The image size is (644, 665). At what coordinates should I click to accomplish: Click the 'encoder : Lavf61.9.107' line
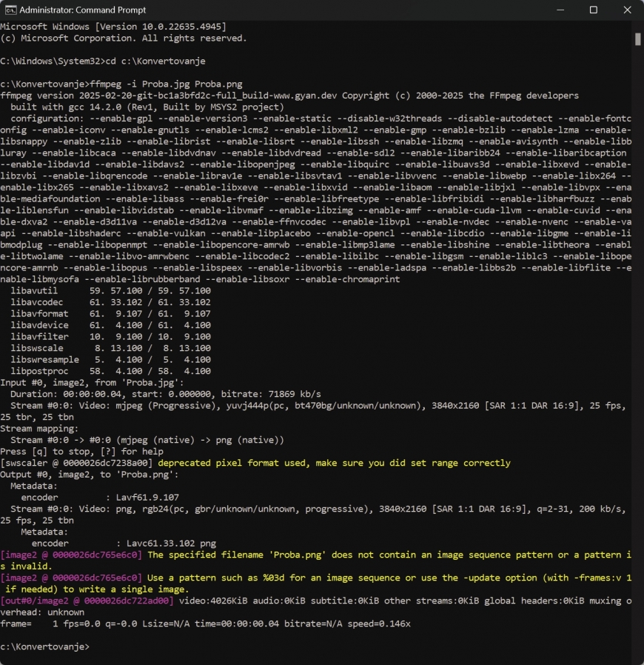[x=100, y=497]
